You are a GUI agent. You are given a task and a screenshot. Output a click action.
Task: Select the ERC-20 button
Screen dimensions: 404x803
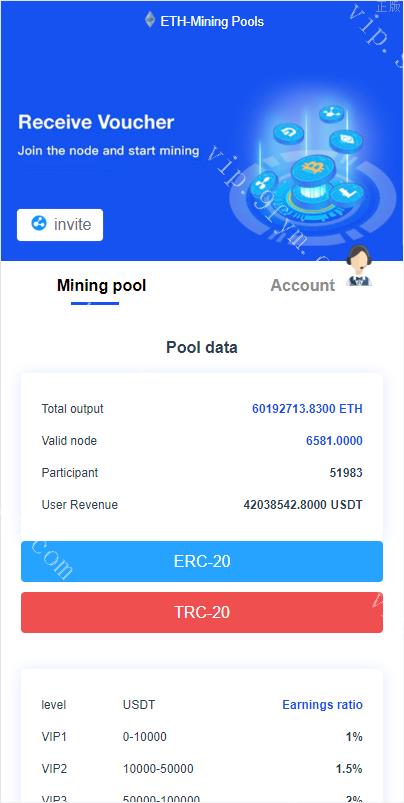coord(202,561)
